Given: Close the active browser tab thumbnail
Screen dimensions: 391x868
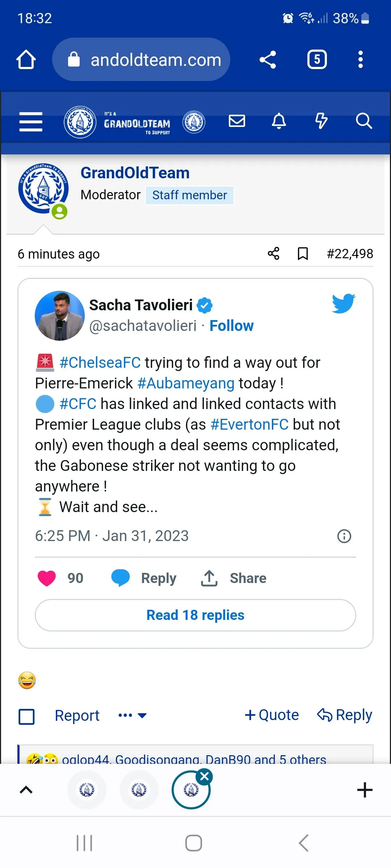Looking at the screenshot, I should [205, 776].
